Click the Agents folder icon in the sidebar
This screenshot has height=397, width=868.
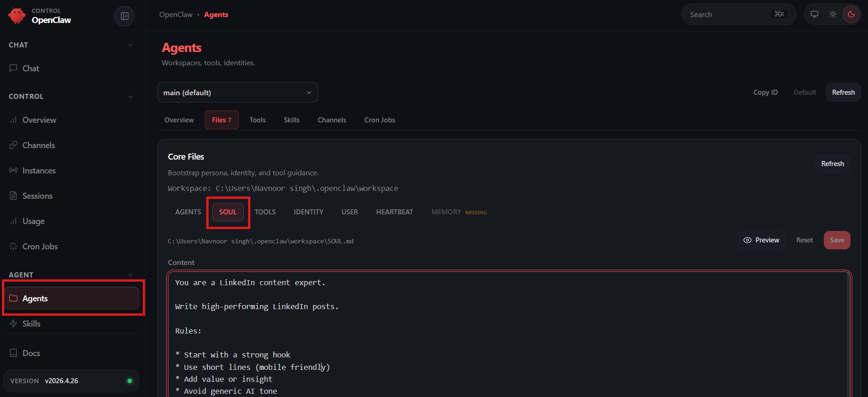13,299
